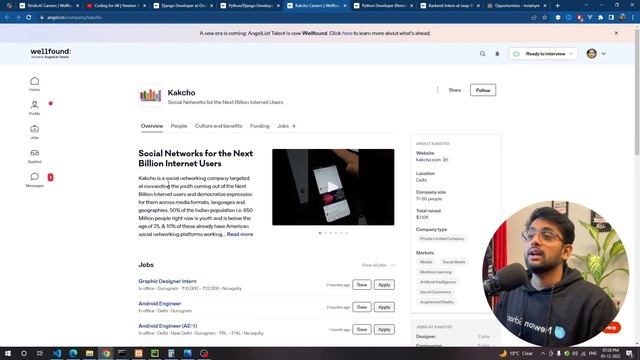Save the Android Engineer job
Image resolution: width=640 pixels, height=360 pixels.
click(362, 307)
